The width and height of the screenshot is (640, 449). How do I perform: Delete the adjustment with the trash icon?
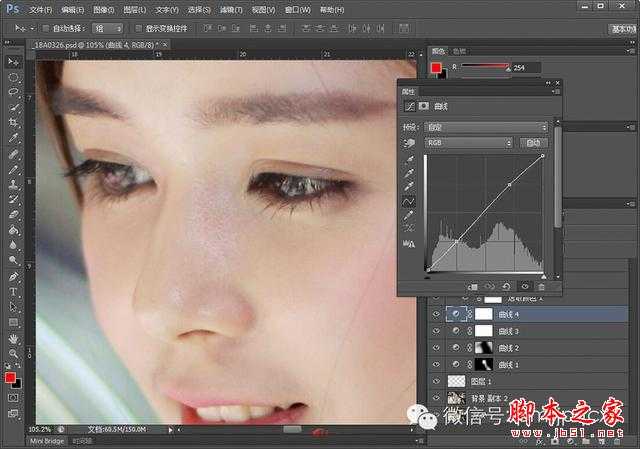tap(542, 287)
